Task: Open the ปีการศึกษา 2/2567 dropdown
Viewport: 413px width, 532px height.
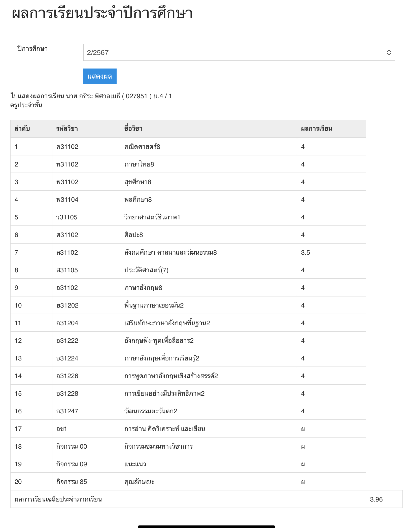Action: click(239, 52)
